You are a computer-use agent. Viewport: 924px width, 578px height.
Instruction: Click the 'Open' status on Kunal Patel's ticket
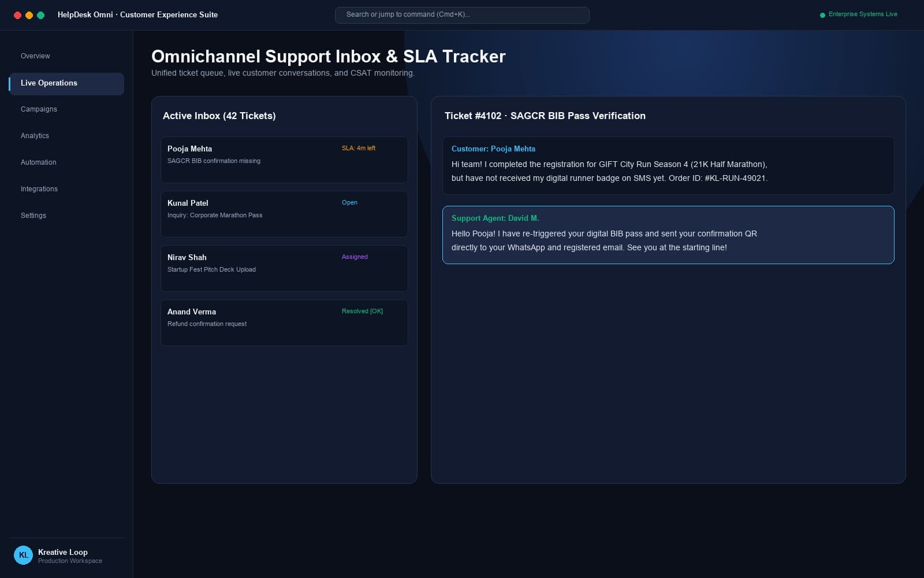(x=349, y=202)
